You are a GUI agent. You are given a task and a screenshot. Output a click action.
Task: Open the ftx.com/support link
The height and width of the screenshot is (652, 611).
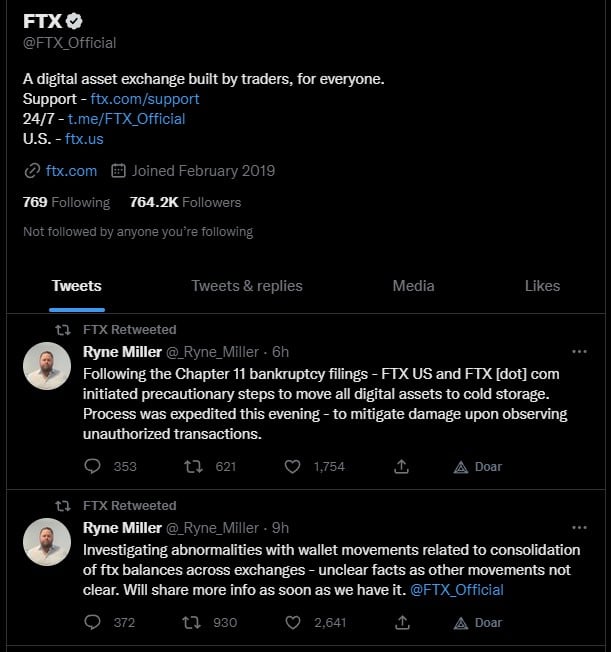[x=145, y=99]
